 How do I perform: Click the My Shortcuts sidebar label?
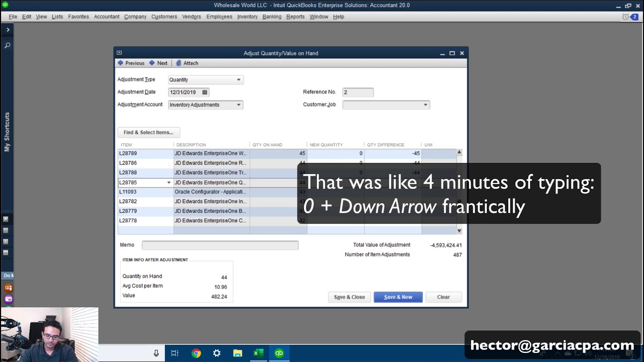coord(7,132)
